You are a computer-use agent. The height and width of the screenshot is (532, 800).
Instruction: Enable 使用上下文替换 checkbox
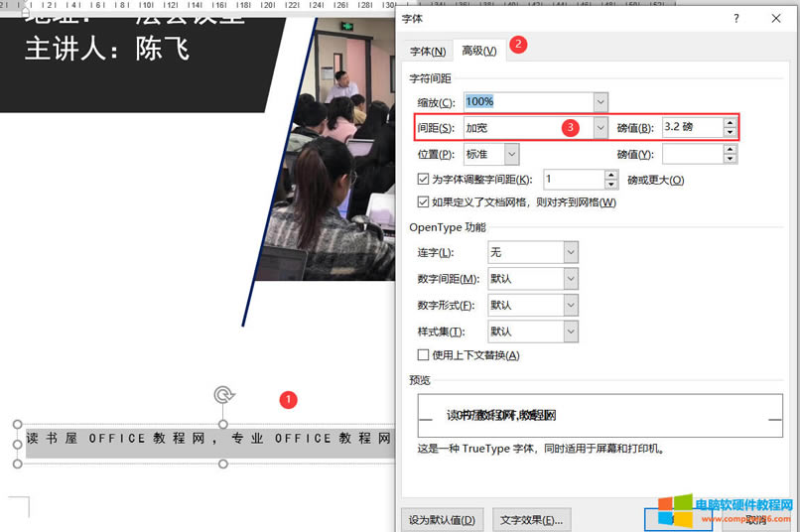tap(424, 354)
